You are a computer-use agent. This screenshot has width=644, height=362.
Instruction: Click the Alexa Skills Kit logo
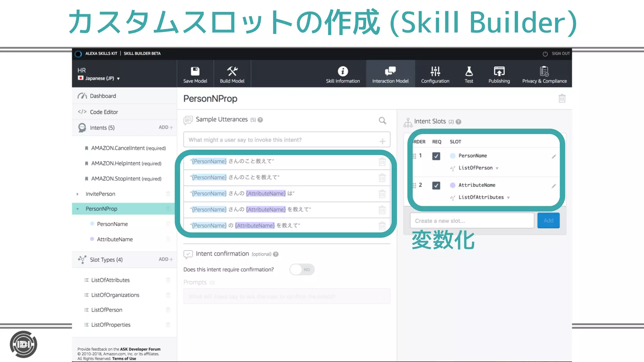click(x=78, y=54)
